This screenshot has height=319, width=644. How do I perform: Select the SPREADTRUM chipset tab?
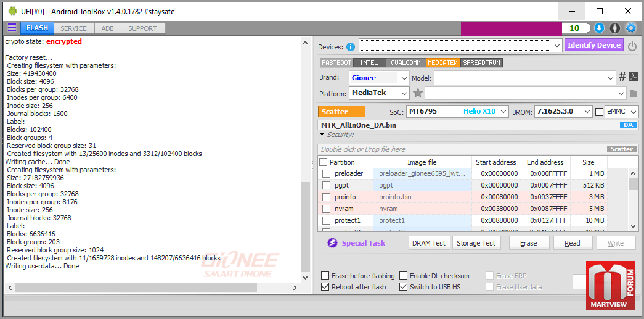[x=482, y=62]
